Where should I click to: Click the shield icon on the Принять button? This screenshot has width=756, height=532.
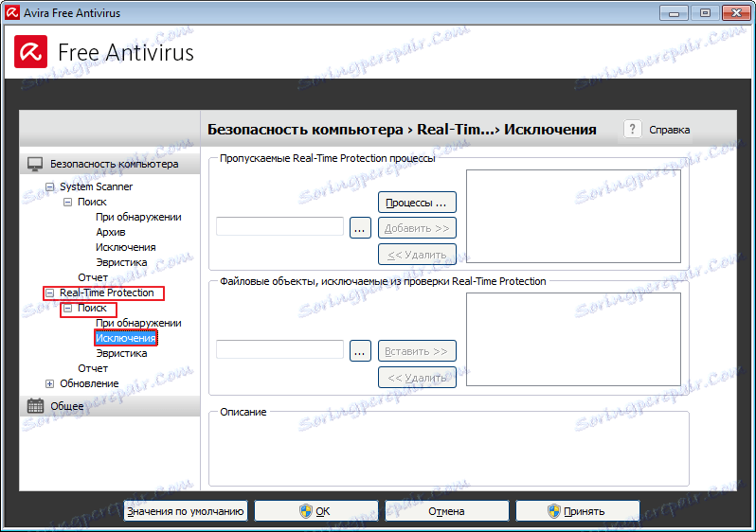554,511
